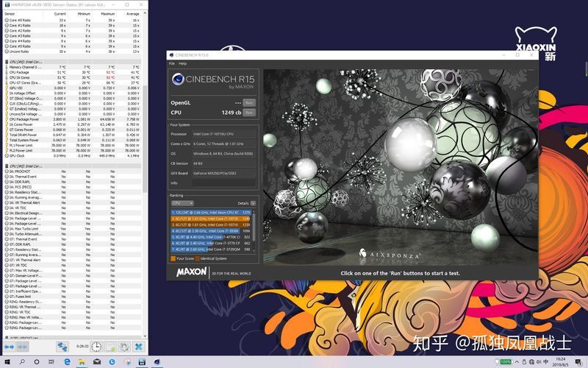Click the Info input field in Cinebench
This screenshot has width=588, height=368.
click(224, 183)
